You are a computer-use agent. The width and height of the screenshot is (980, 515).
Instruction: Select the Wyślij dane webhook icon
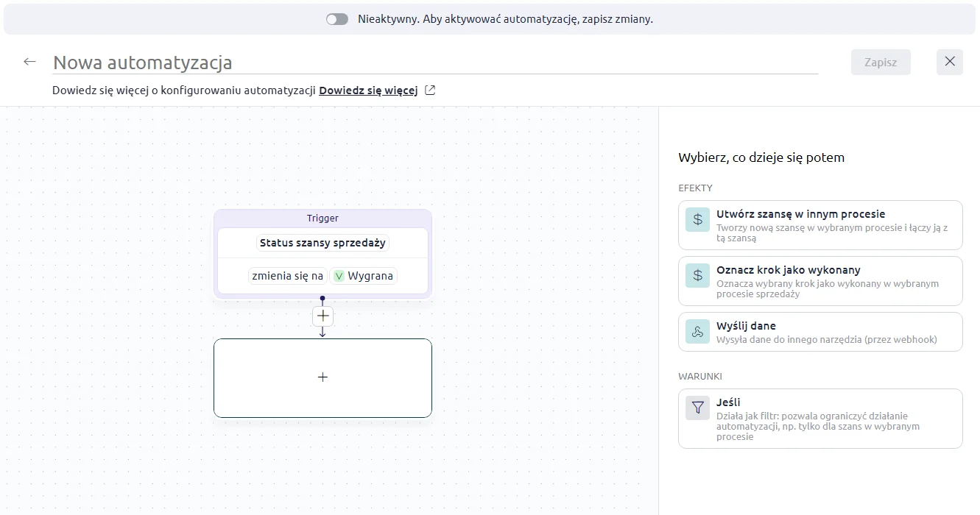point(697,331)
